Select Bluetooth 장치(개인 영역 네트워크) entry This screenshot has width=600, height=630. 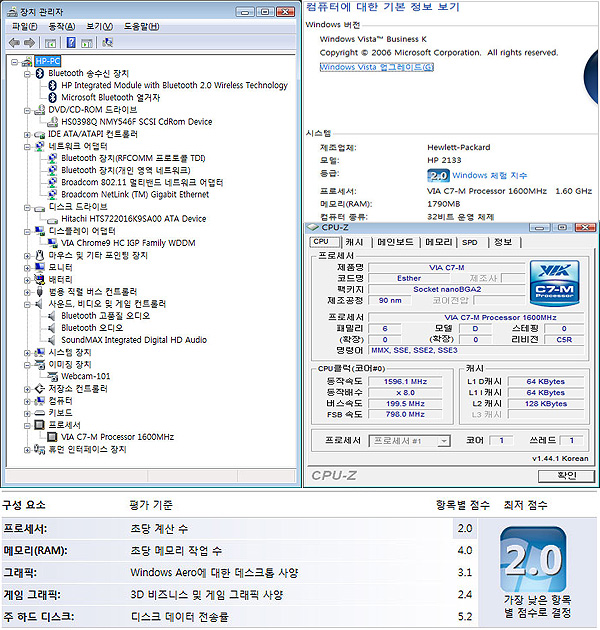coord(126,170)
